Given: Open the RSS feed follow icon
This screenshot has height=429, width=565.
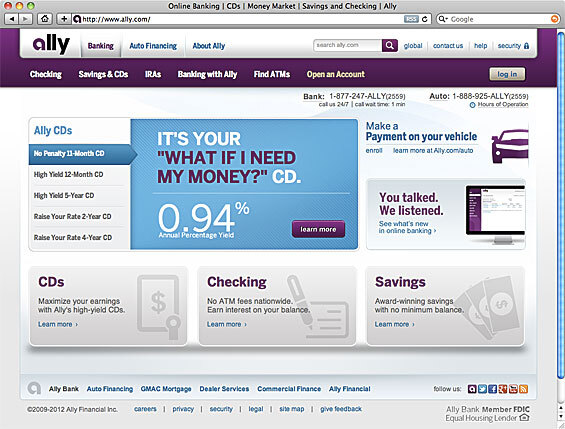Looking at the screenshot, I should 524,389.
